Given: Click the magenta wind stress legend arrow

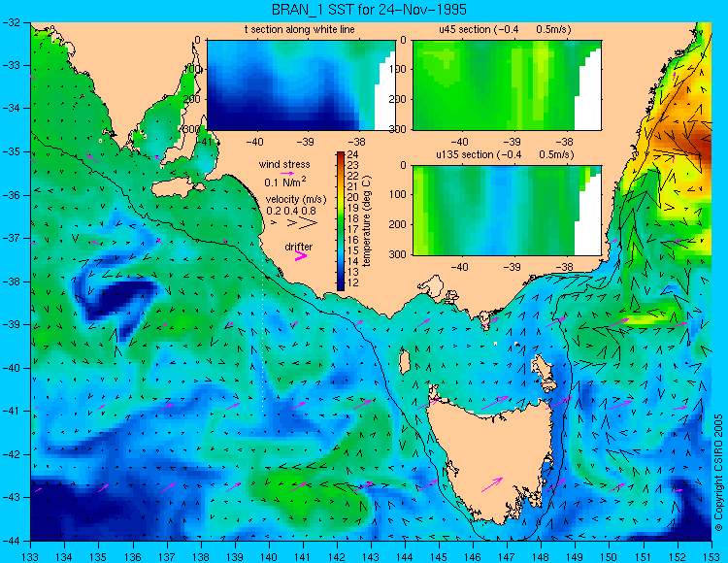Looking at the screenshot, I should 287,173.
